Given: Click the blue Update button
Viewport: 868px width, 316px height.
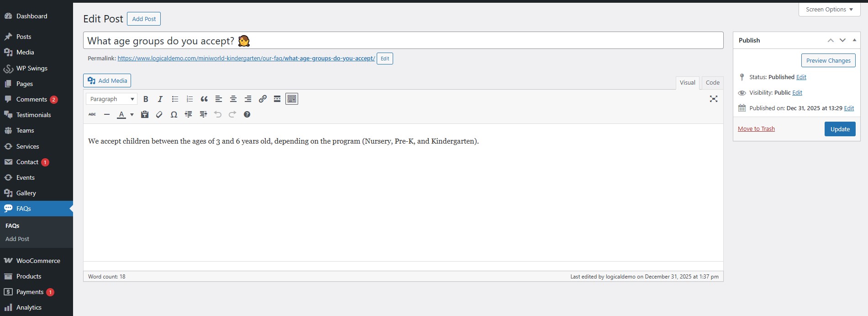Looking at the screenshot, I should point(840,129).
